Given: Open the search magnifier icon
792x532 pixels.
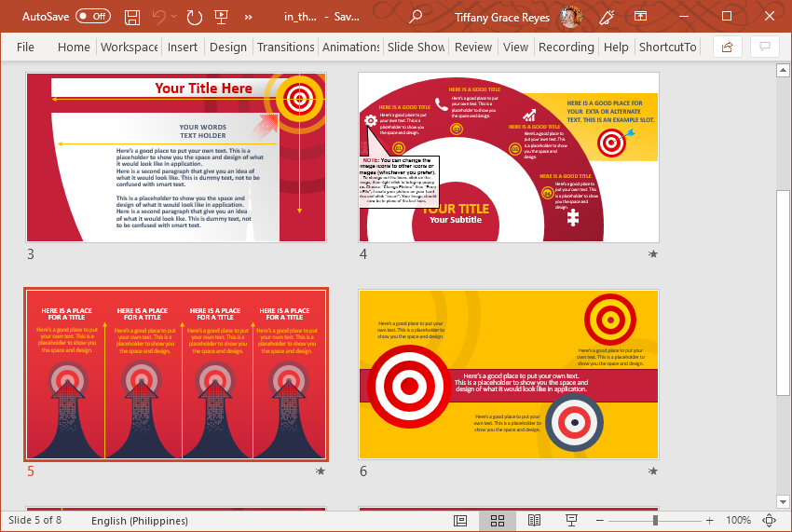Looking at the screenshot, I should 416,17.
